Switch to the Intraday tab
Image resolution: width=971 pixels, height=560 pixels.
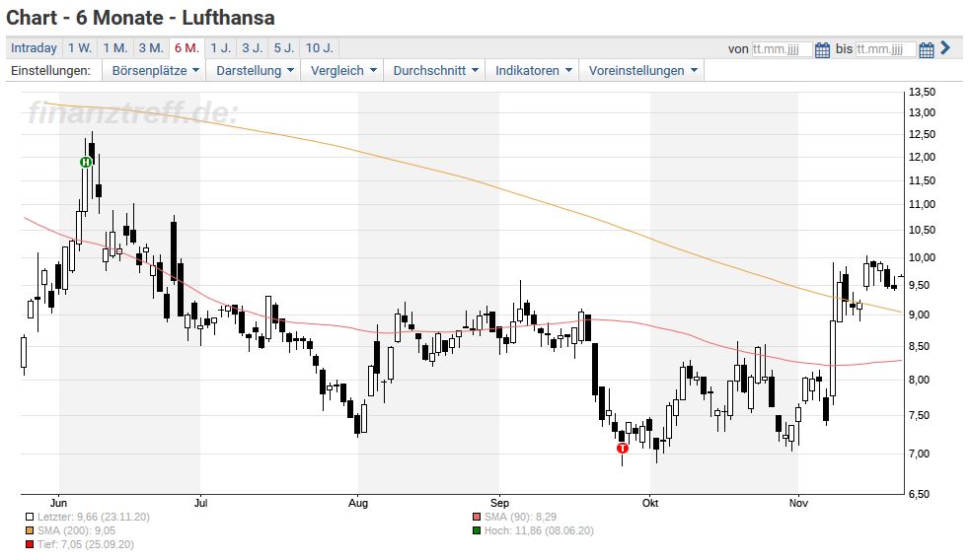[x=34, y=48]
